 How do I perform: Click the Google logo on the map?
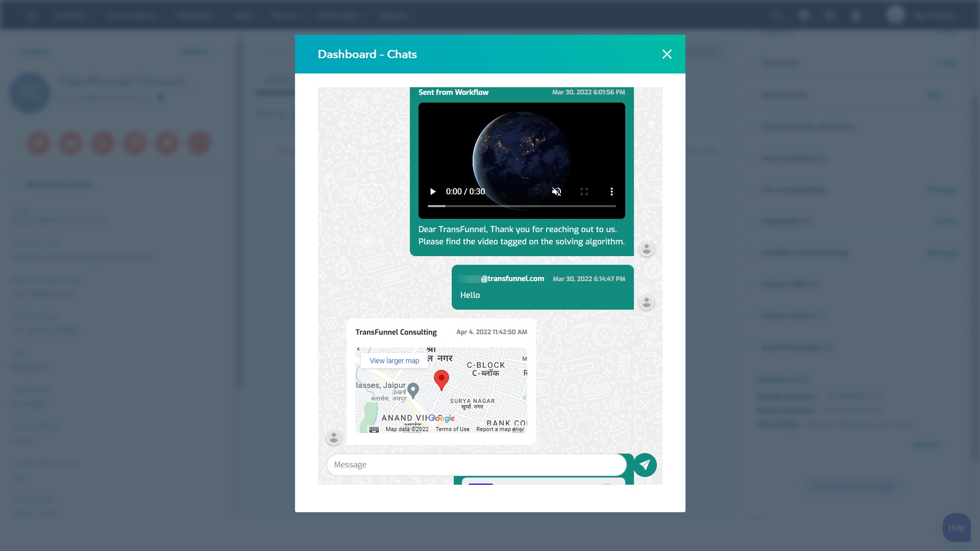click(442, 418)
